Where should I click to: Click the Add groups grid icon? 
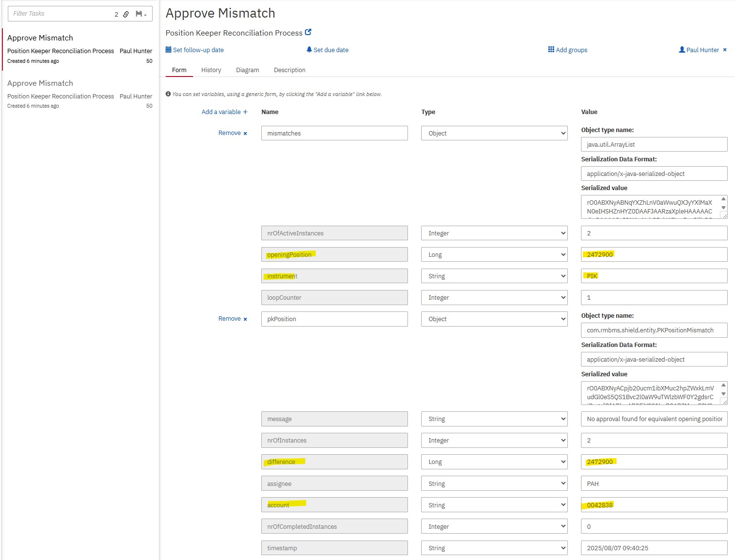point(551,50)
